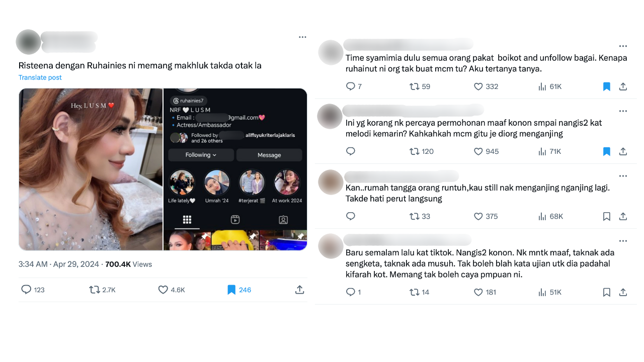Open more options on the 'Time syamimia' reply
The image size is (644, 362).
623,46
